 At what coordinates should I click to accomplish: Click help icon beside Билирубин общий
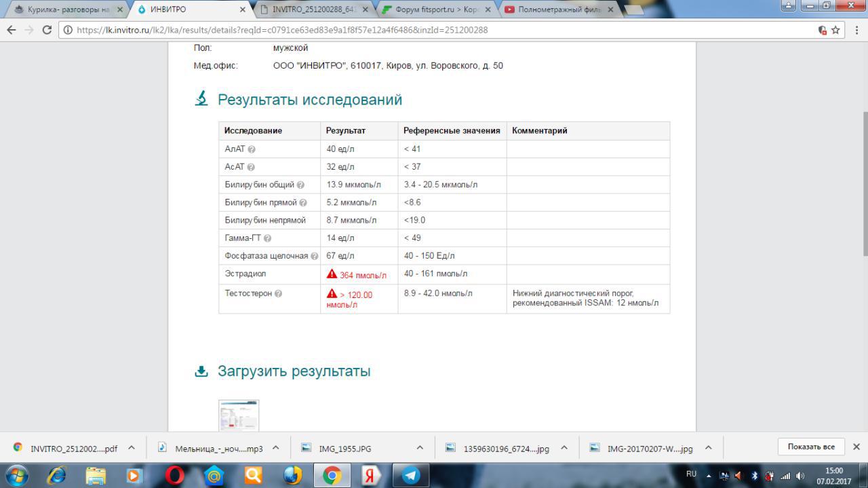point(300,185)
